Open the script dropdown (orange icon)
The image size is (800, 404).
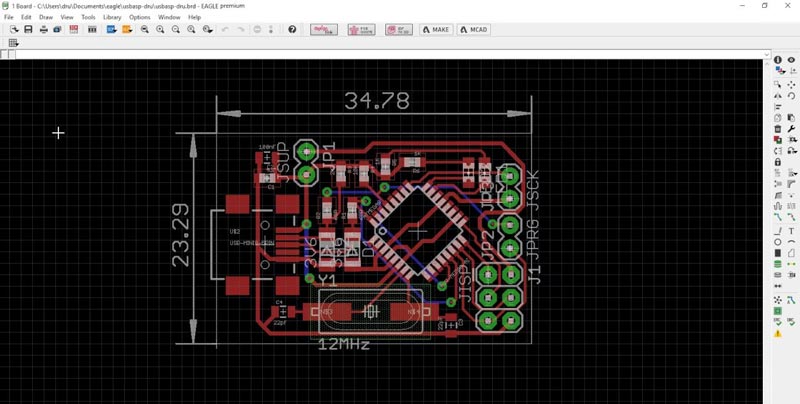[127, 30]
